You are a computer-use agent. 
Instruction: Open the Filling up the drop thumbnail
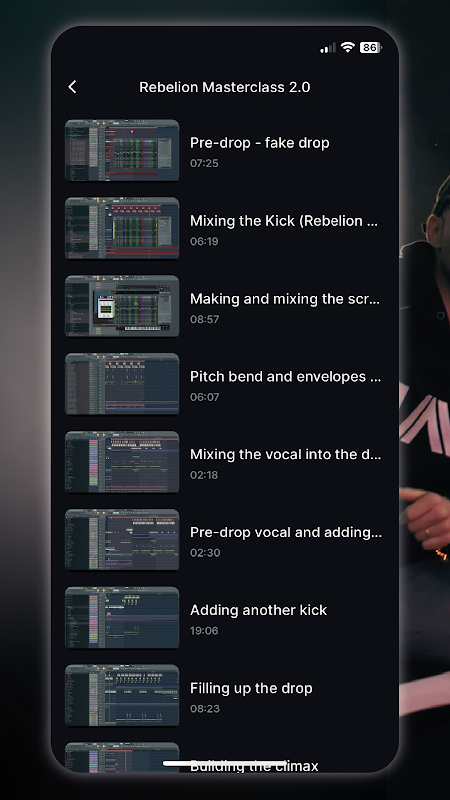point(122,695)
